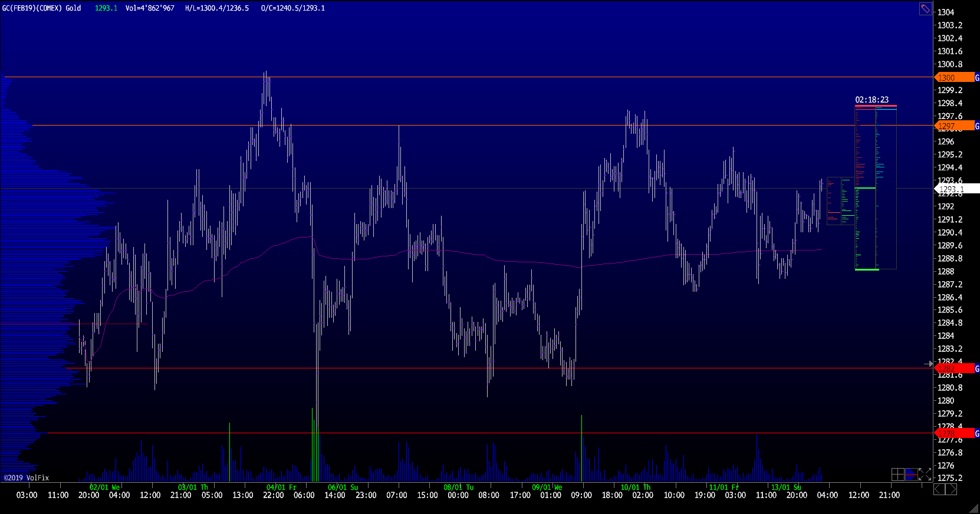
Task: Click the expand-arrows fullscreen chart icon
Action: coord(925,475)
